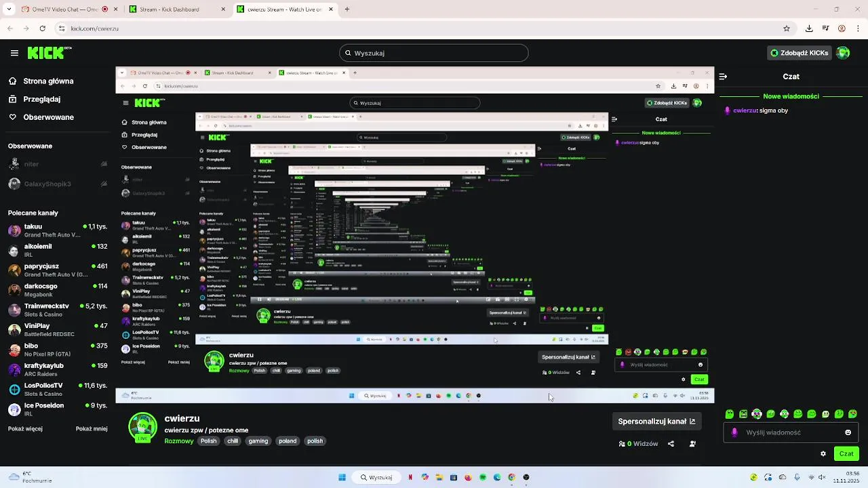Open the media controls icon in the browser toolbar

click(x=825, y=28)
